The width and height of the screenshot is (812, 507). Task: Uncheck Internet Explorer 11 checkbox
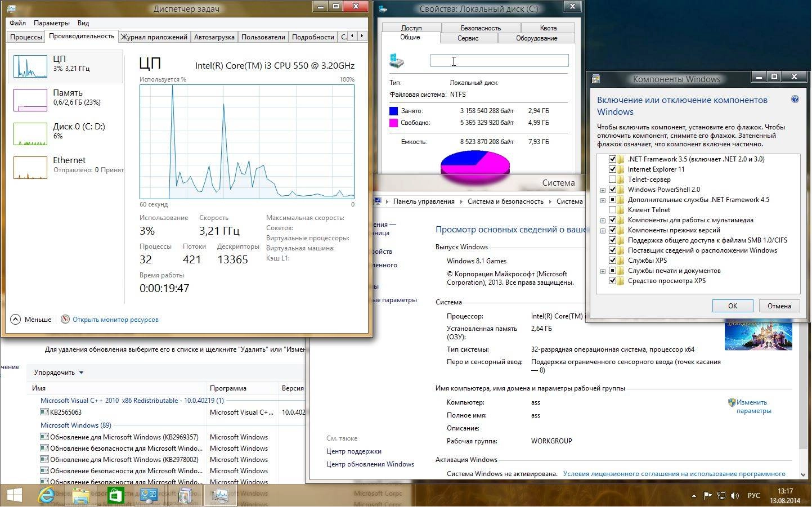[x=612, y=169]
